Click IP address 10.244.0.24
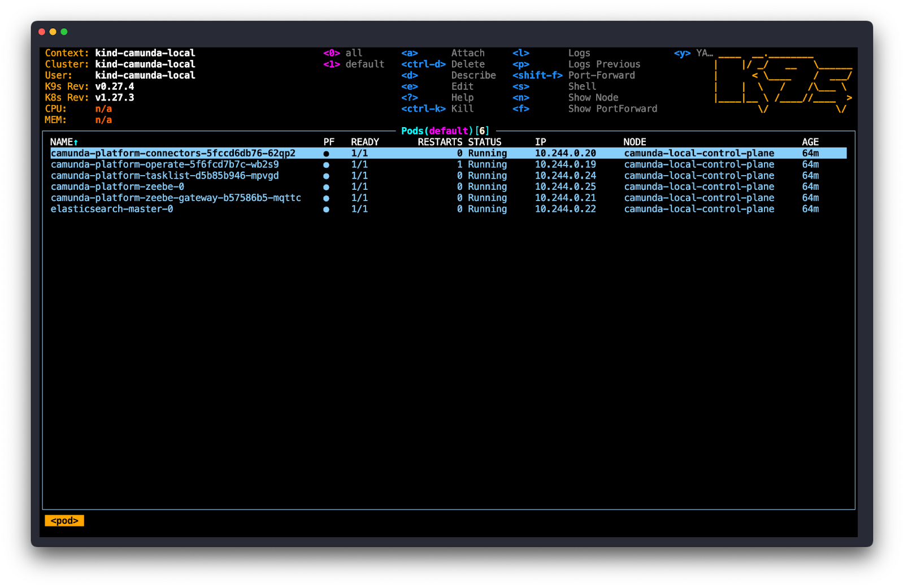 point(566,176)
